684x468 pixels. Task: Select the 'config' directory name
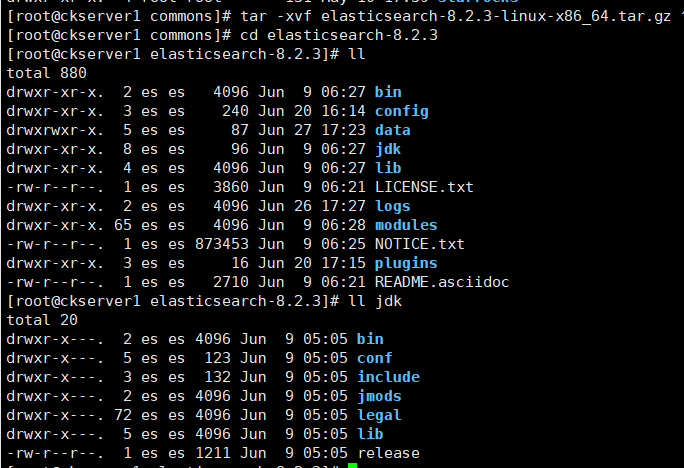click(x=401, y=112)
